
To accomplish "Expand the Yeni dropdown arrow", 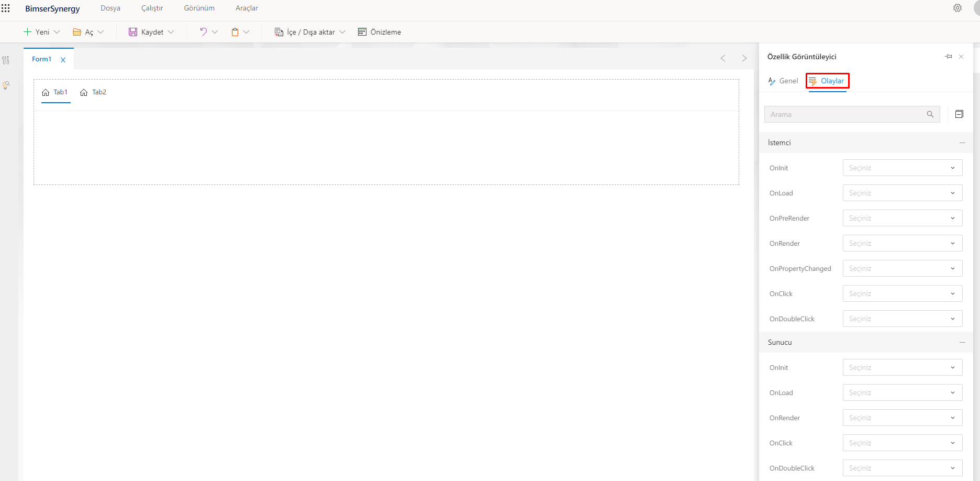I will 57,32.
